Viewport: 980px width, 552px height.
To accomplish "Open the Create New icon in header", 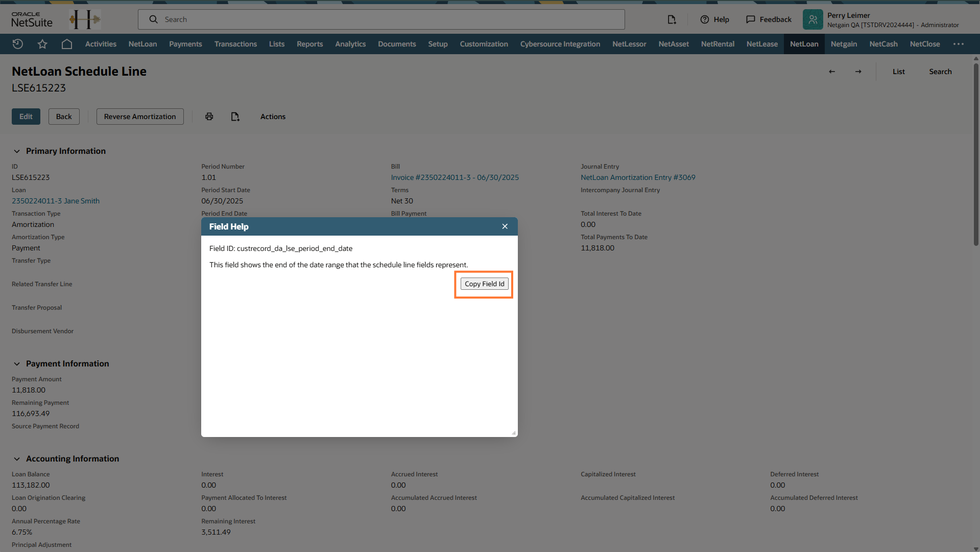I will coord(672,19).
